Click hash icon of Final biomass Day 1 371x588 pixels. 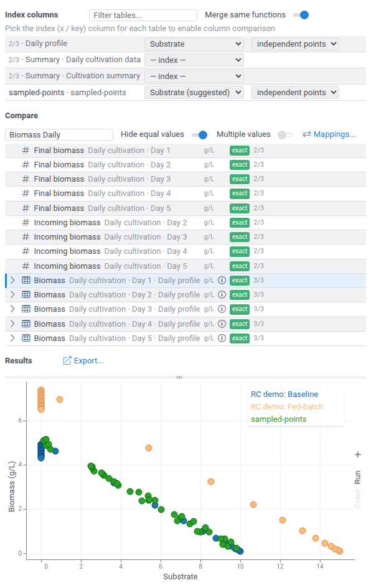pyautogui.click(x=26, y=151)
